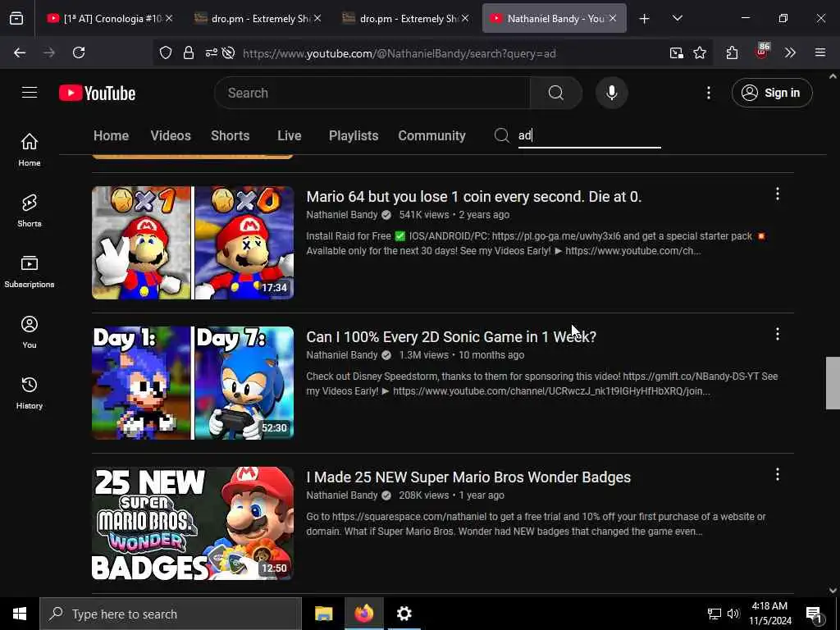The width and height of the screenshot is (840, 630).
Task: Open a new browser tab
Action: pyautogui.click(x=644, y=19)
